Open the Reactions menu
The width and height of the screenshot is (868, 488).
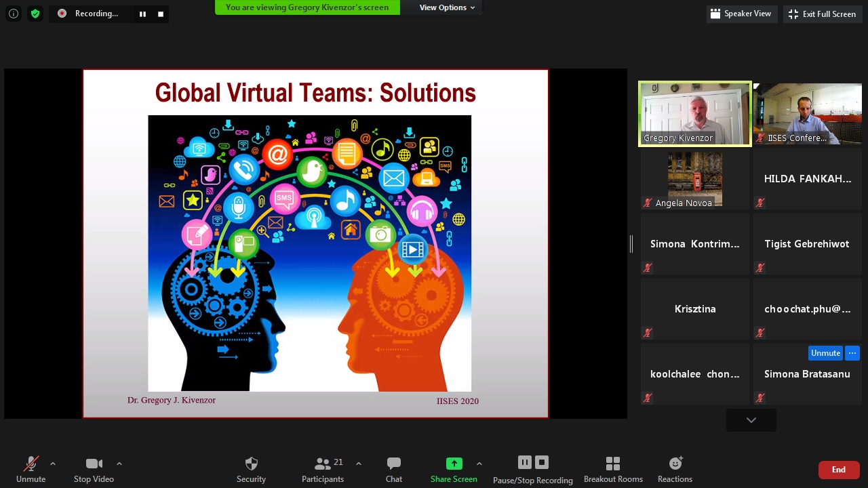675,470
